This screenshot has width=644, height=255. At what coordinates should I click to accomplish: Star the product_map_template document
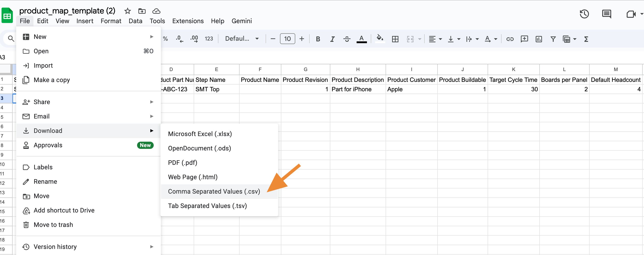[x=127, y=11]
